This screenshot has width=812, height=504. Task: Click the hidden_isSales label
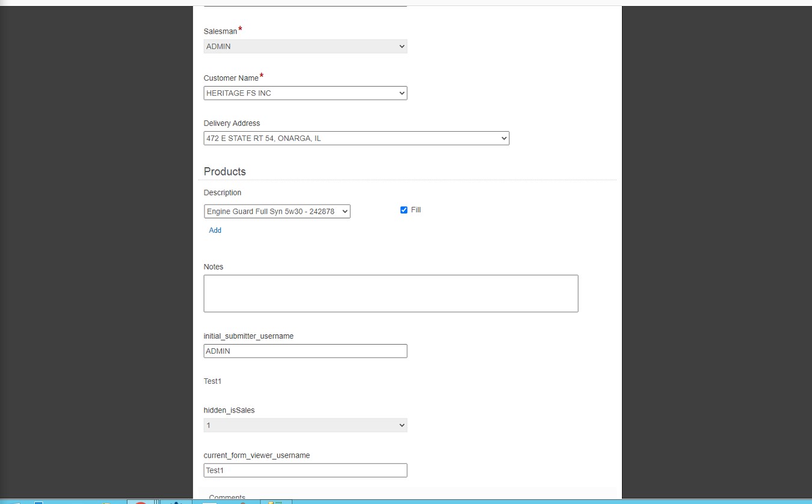[229, 410]
